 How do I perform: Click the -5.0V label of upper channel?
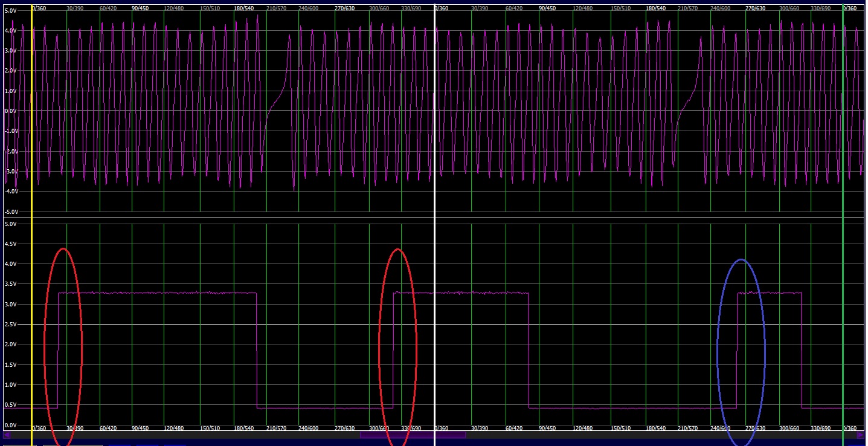(x=10, y=212)
